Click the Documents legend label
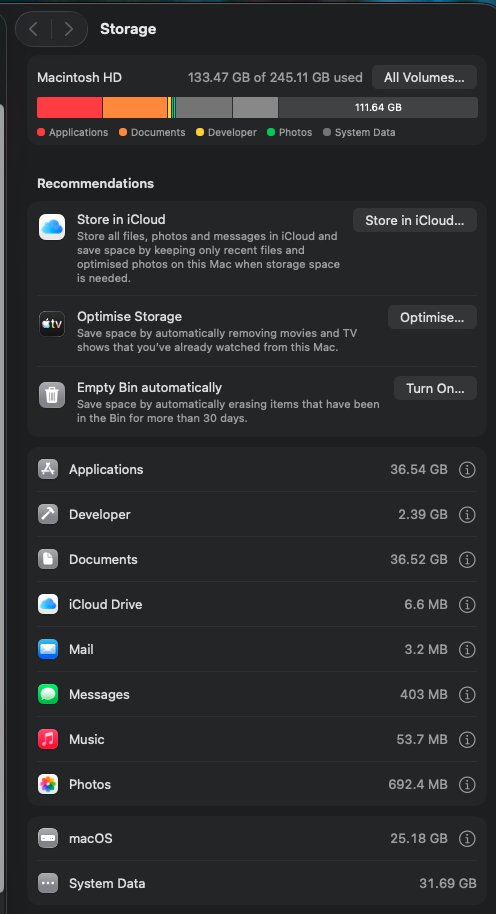 [158, 132]
